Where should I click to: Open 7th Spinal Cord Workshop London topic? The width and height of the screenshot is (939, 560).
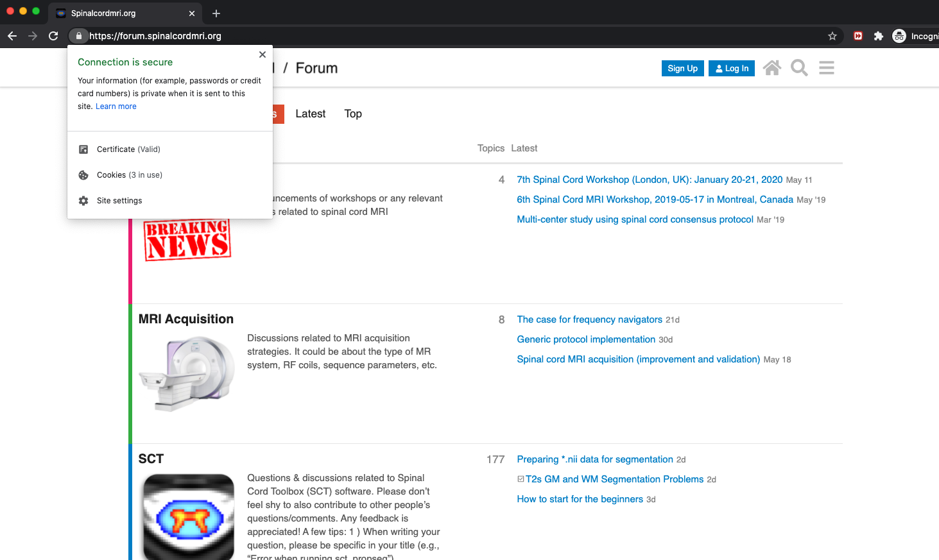tap(650, 180)
